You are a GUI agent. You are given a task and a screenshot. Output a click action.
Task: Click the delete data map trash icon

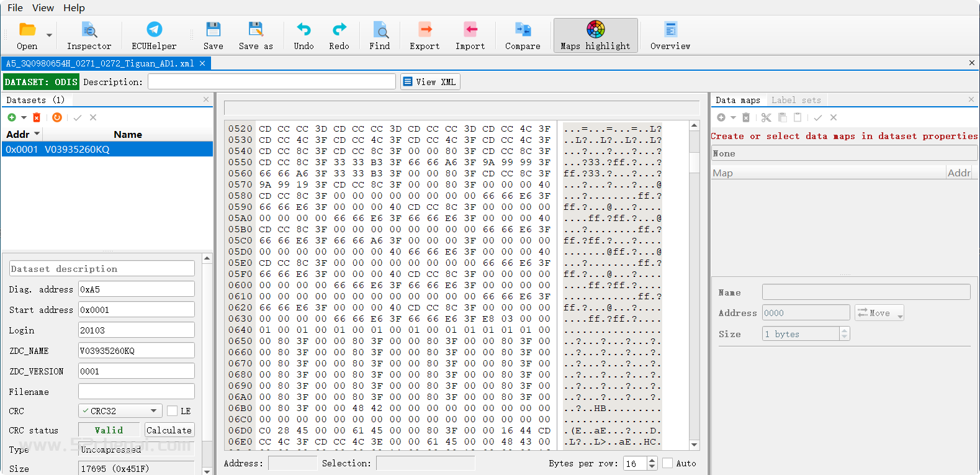746,117
